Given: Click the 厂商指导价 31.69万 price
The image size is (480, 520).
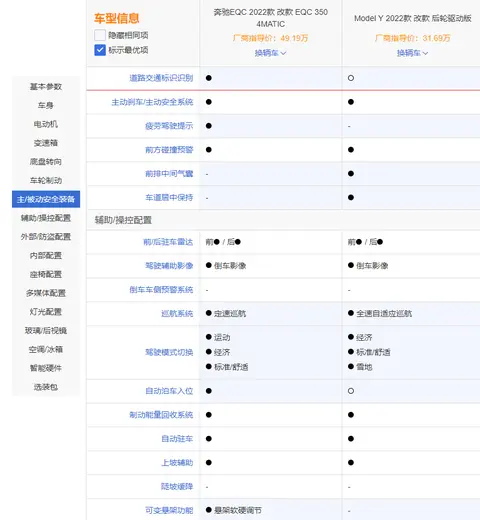Looking at the screenshot, I should (412, 38).
